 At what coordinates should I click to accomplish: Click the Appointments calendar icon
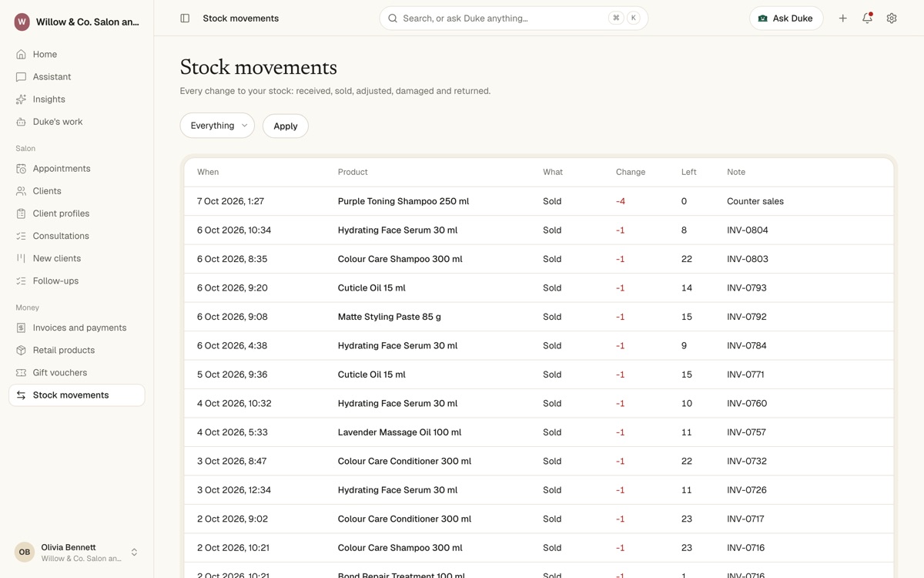[21, 169]
